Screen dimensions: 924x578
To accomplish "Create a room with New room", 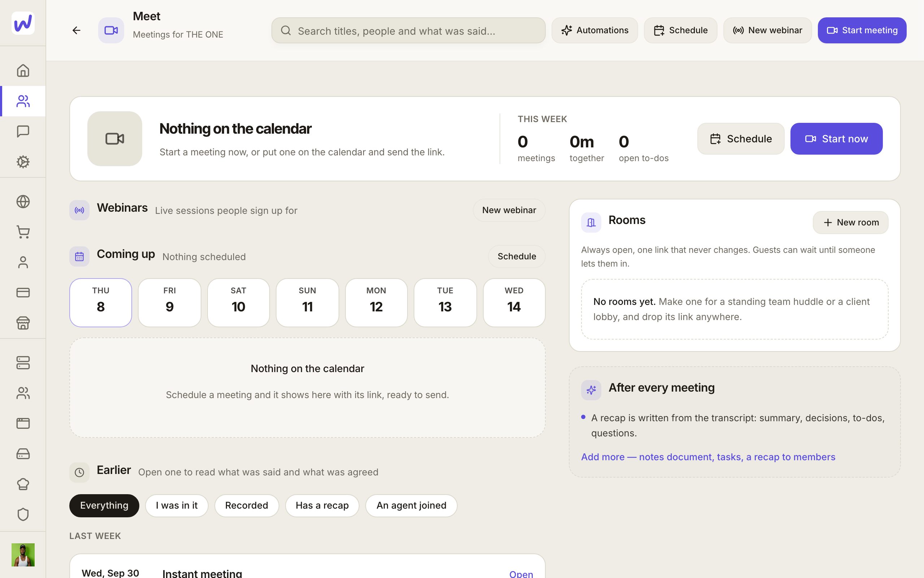I will click(x=850, y=223).
